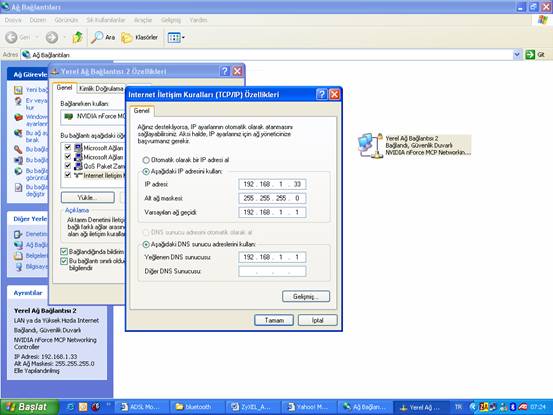Toggle 'Bu bağlantı sınırlı olduğunda bilgilendir' checkbox
Viewport: 553px width, 415px height.
(64, 261)
